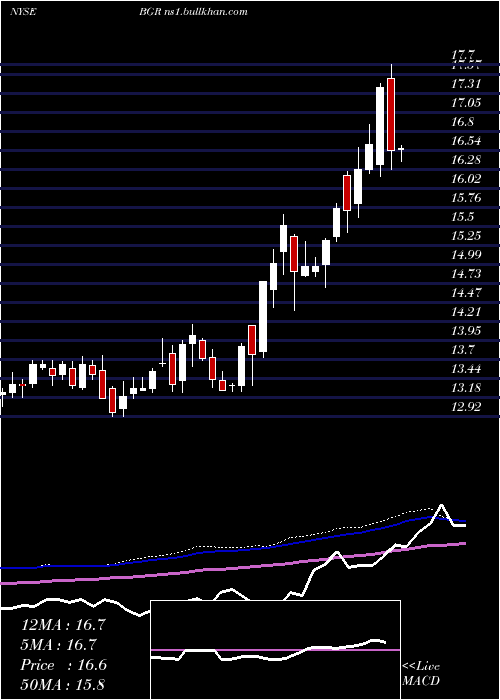The width and height of the screenshot is (500, 700).
Task: Click the 17.05 price axis label
Action: click(466, 103)
